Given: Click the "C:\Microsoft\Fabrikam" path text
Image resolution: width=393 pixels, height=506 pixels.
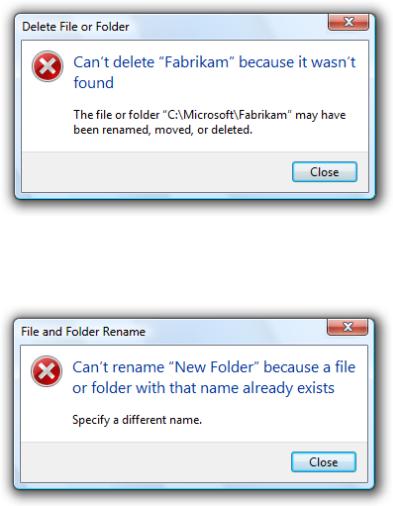Looking at the screenshot, I should 227,115.
